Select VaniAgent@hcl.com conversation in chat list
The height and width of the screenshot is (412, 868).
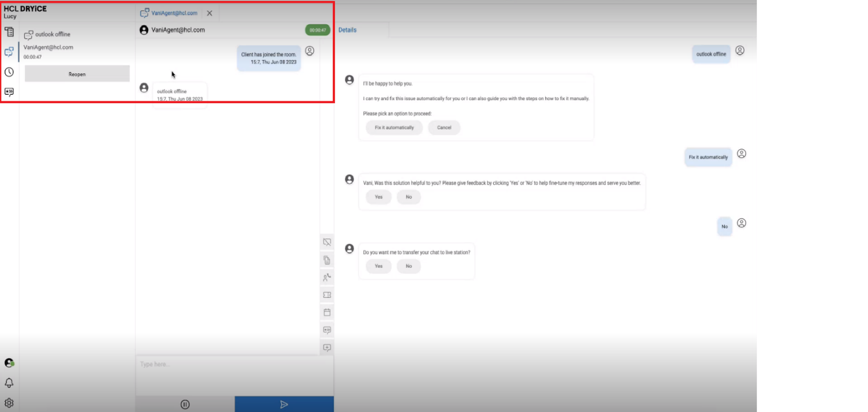(49, 47)
